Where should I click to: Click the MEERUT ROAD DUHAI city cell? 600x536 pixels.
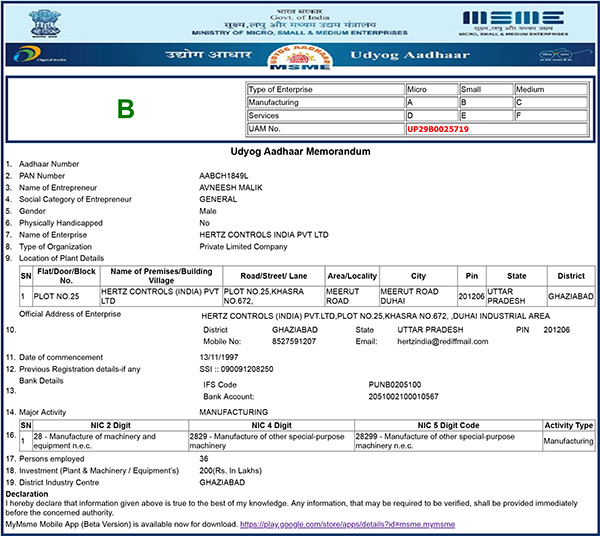[x=418, y=296]
